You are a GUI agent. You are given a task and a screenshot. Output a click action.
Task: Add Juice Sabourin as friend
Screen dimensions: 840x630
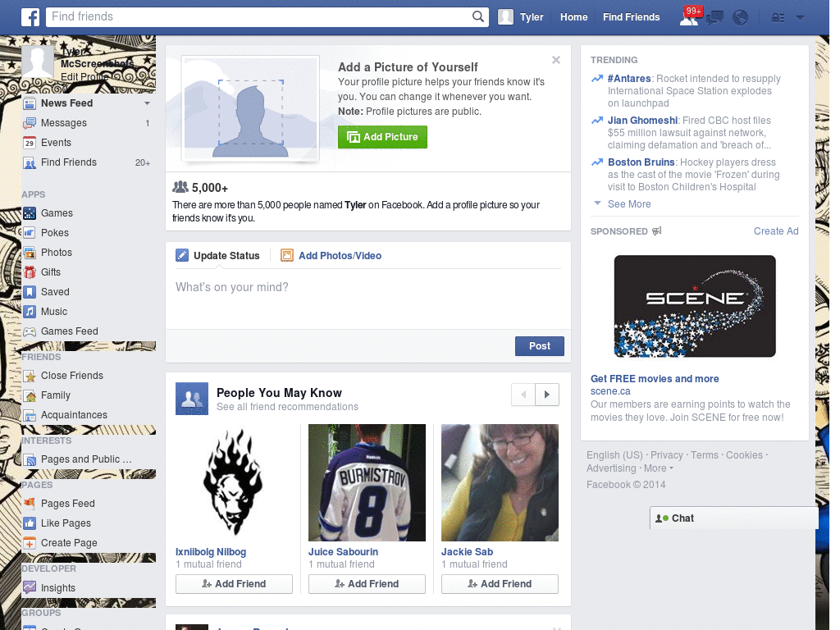(x=367, y=584)
